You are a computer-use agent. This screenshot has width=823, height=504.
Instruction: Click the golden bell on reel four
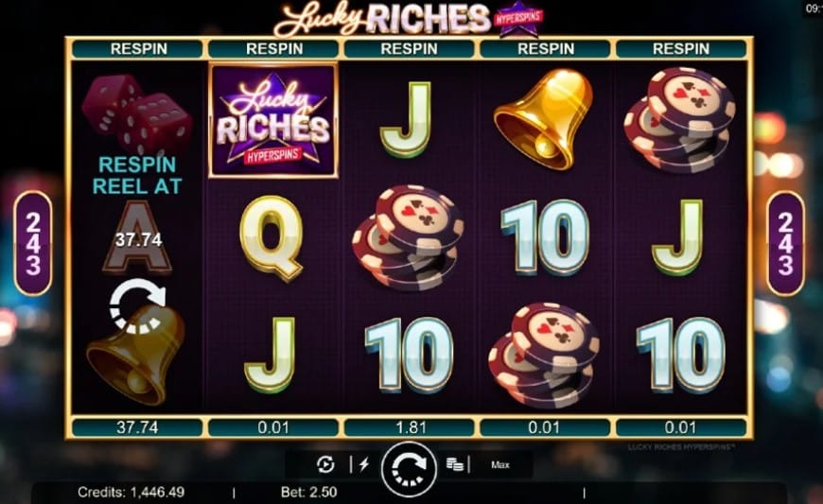(x=543, y=119)
